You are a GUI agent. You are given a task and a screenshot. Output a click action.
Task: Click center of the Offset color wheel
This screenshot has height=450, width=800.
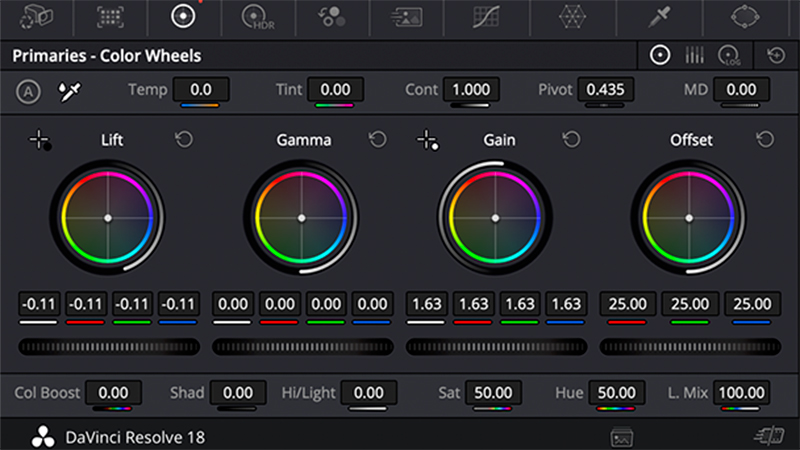[690, 217]
